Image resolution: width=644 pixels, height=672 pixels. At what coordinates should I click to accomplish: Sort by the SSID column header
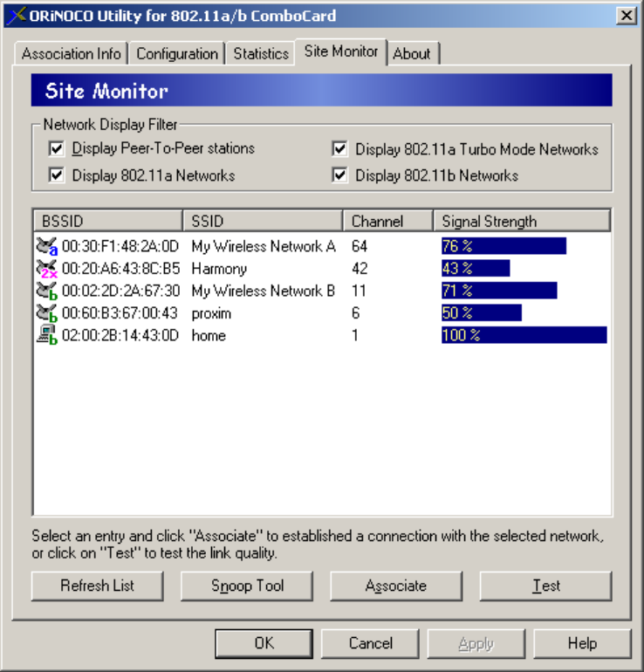[x=263, y=221]
